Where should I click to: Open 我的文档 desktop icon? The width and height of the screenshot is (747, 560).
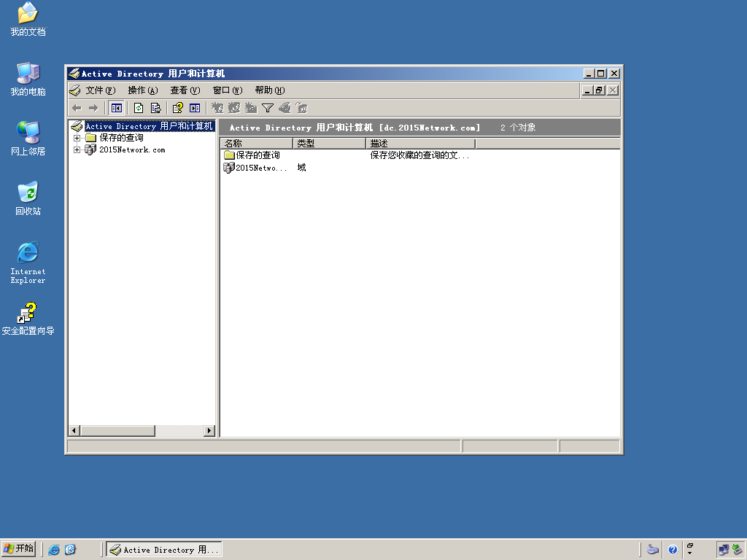click(28, 19)
